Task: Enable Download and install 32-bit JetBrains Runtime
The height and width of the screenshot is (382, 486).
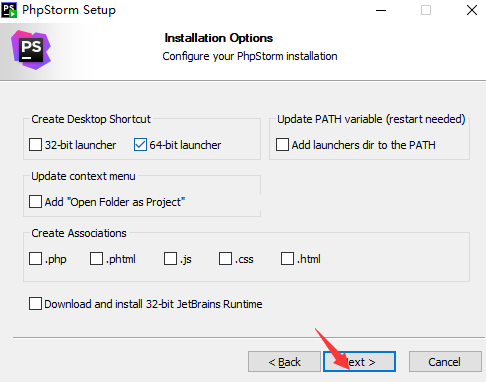Action: [35, 304]
